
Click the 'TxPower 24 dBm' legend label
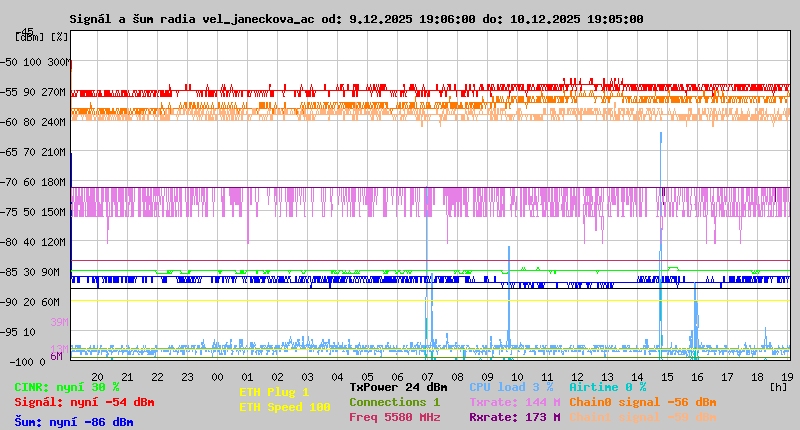[398, 387]
